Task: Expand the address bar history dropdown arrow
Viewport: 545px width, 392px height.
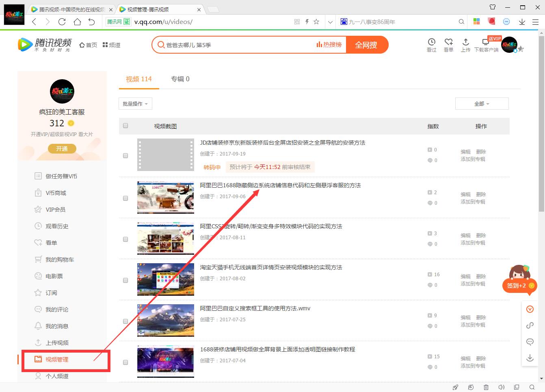Action: tap(331, 22)
